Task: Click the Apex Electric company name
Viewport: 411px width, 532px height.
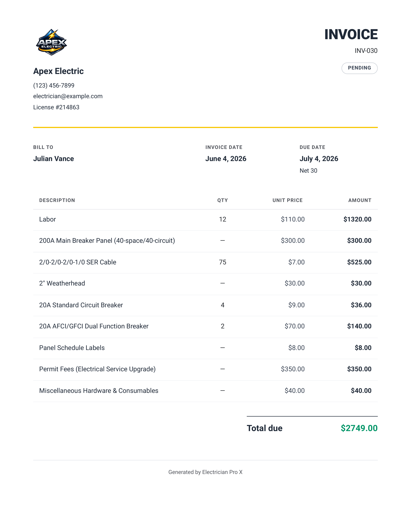Action: (x=59, y=71)
